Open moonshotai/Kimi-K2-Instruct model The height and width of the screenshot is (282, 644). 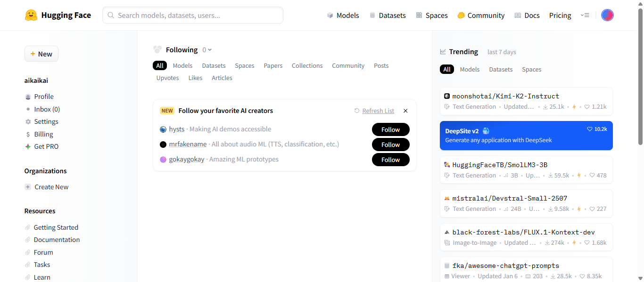(x=526, y=101)
